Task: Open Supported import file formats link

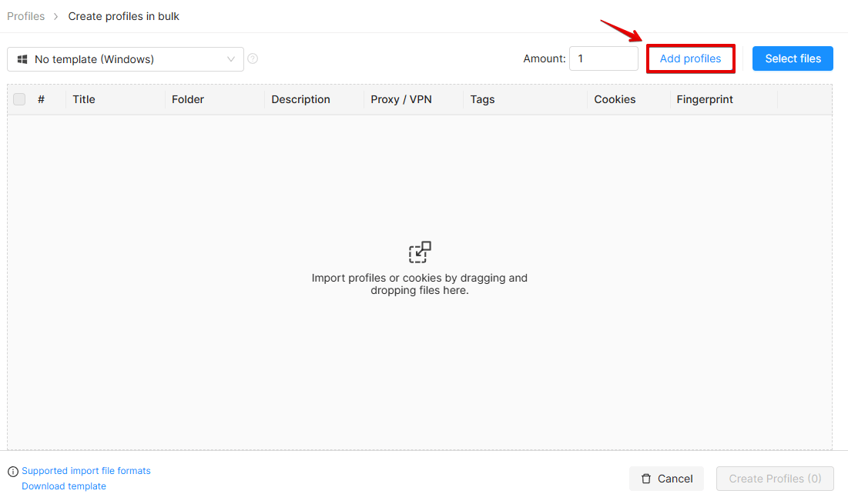Action: pyautogui.click(x=86, y=471)
